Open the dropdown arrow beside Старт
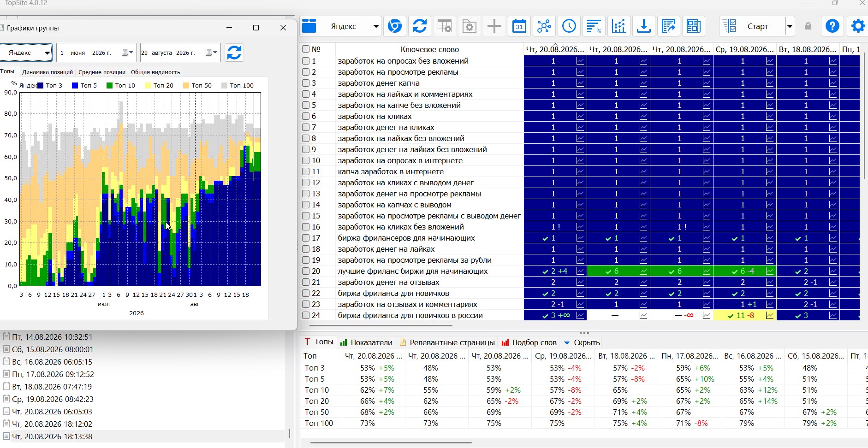Image resolution: width=868 pixels, height=448 pixels. click(790, 26)
